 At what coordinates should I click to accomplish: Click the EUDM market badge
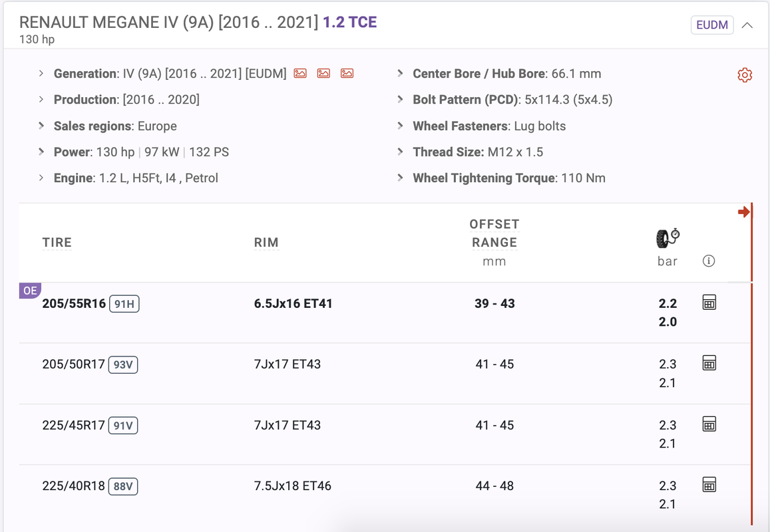click(712, 25)
